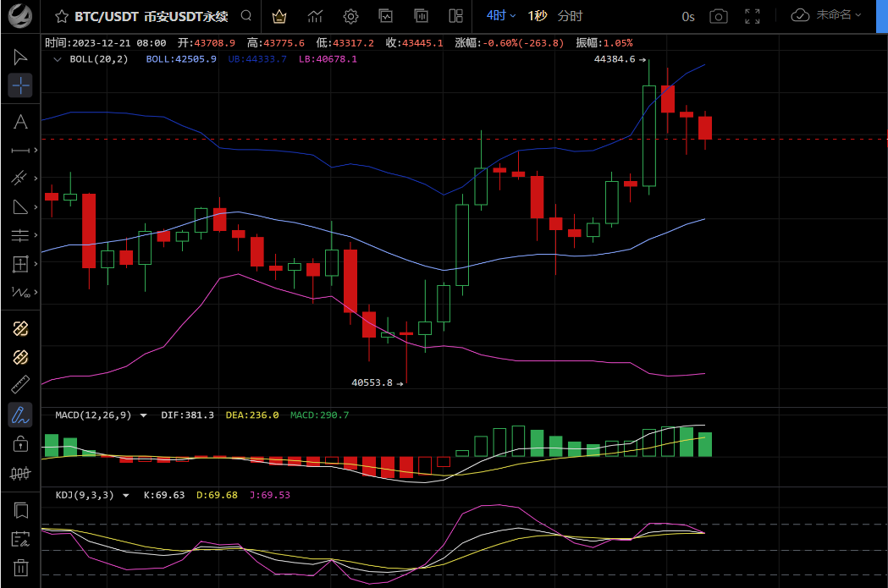Click the upper eraser icon in sidebar

point(20,328)
